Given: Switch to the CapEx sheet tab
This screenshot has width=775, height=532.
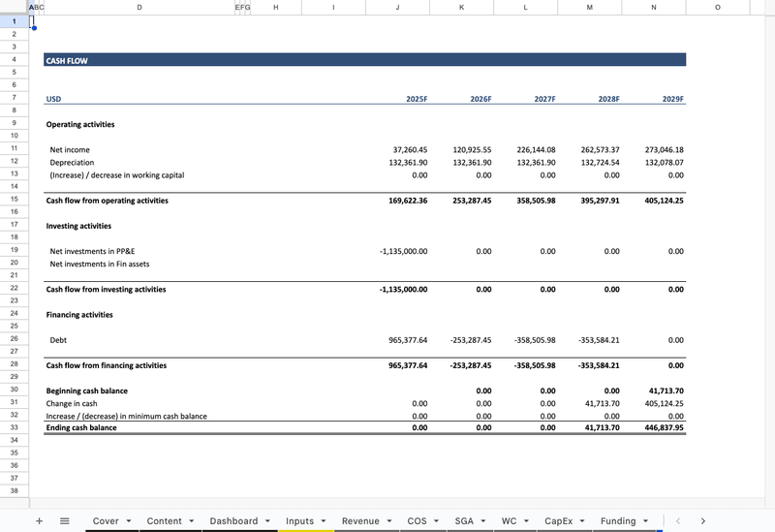Looking at the screenshot, I should tap(558, 520).
